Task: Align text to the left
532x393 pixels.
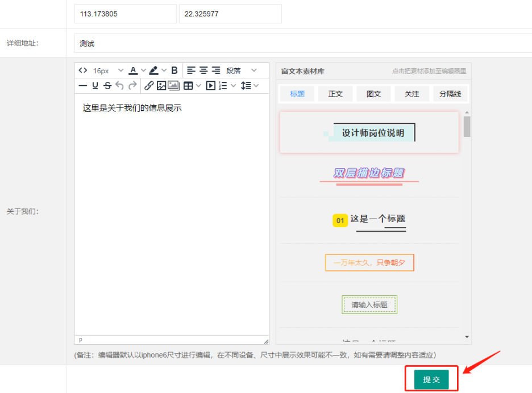Action: [x=191, y=70]
